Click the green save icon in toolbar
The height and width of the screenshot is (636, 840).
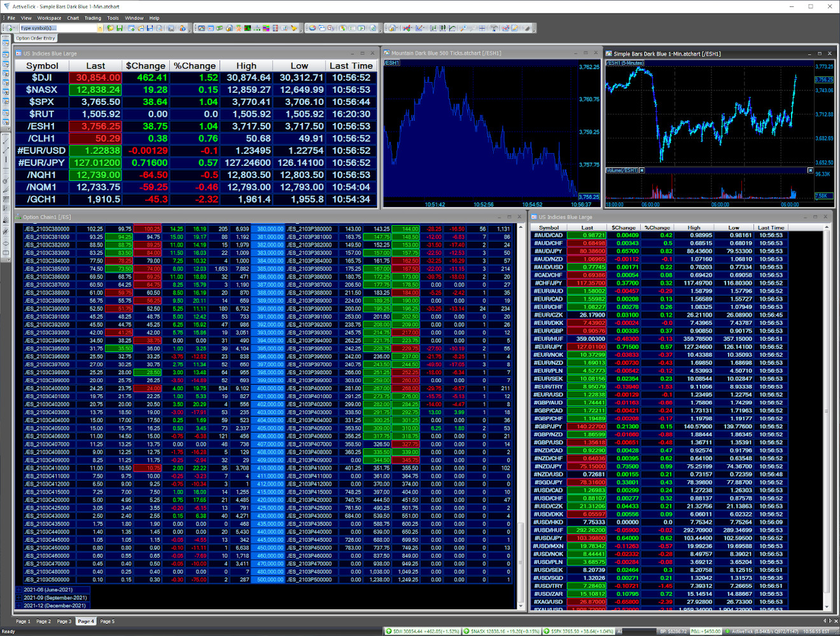point(120,28)
